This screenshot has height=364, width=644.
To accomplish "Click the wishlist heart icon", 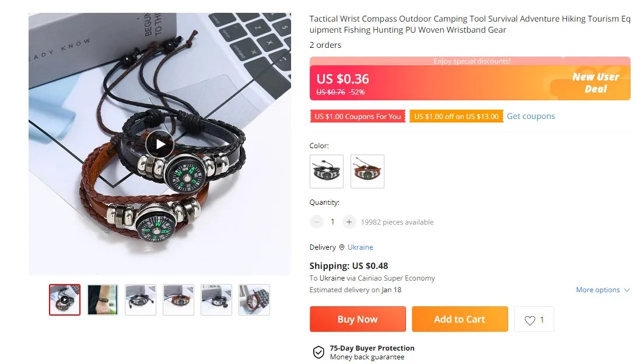I will click(530, 320).
